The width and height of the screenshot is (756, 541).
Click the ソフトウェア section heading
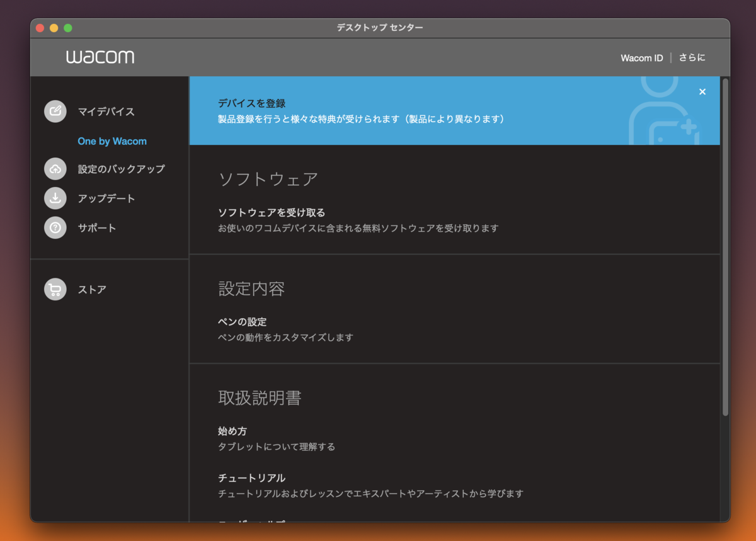[x=268, y=179]
